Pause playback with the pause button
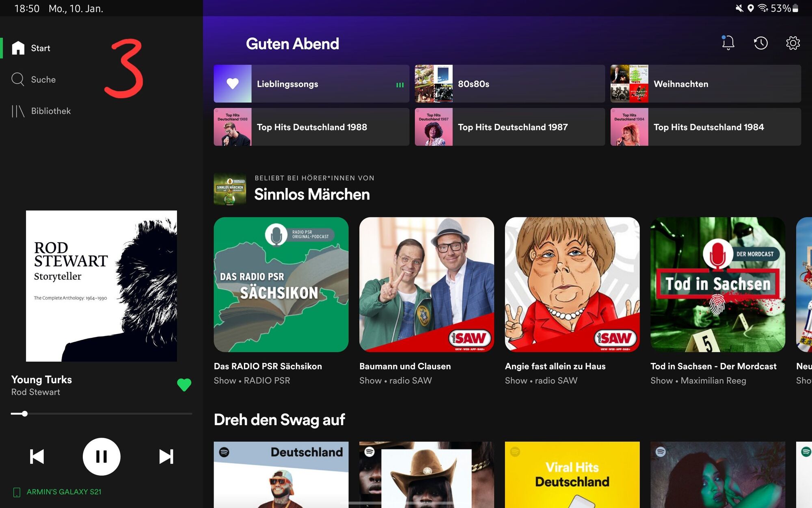 click(101, 456)
